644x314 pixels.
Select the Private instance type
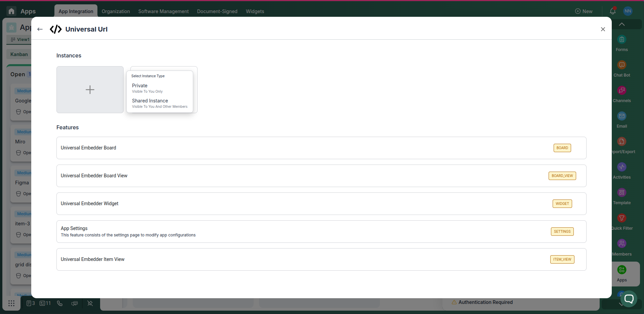point(147,88)
